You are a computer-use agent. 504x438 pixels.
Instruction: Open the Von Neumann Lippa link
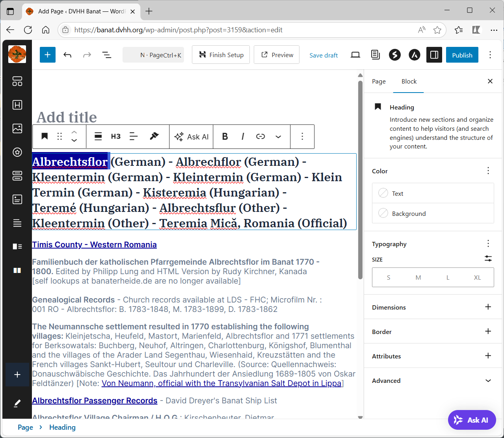[221, 383]
